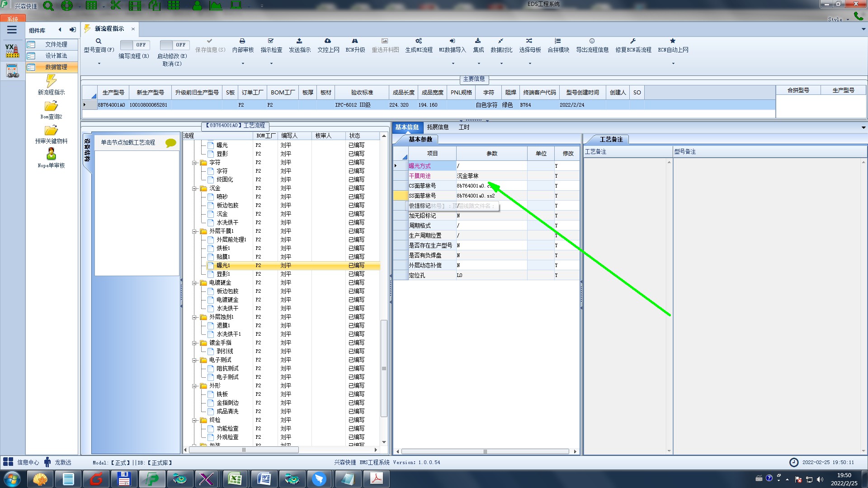Click the yellow speech bubble icon
The width and height of the screenshot is (868, 488).
[171, 143]
